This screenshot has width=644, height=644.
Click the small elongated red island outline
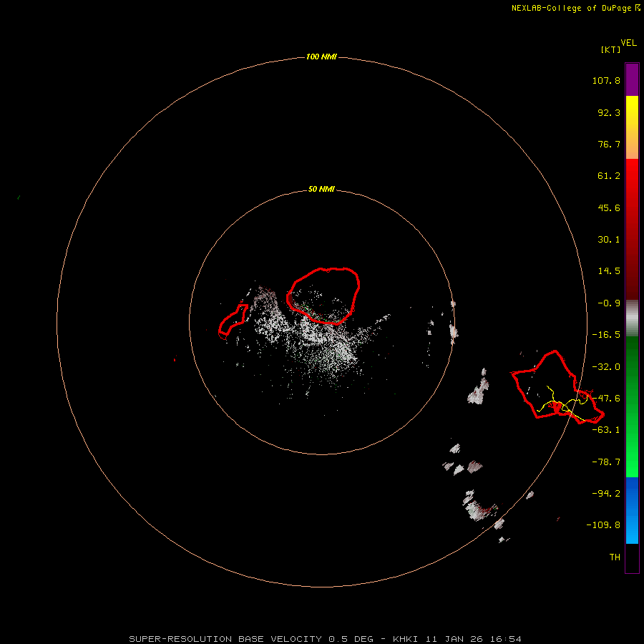point(233,321)
